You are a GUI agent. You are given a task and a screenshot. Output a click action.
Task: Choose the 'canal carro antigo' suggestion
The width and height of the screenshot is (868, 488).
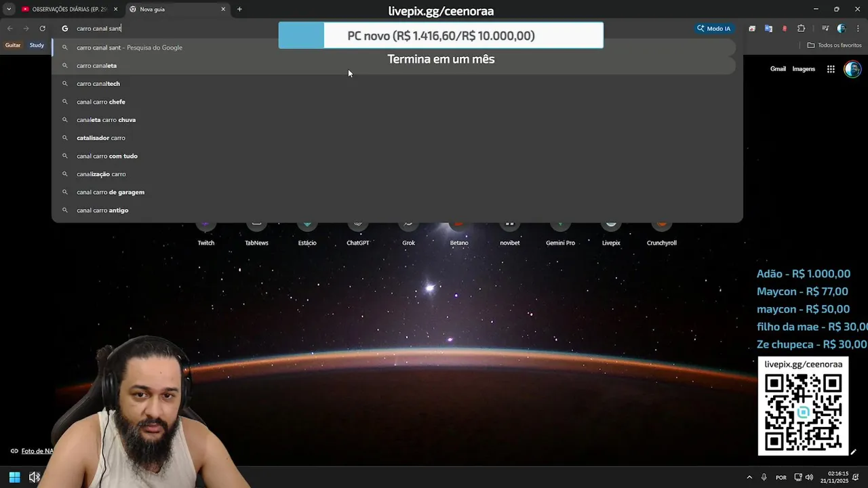[394, 210]
